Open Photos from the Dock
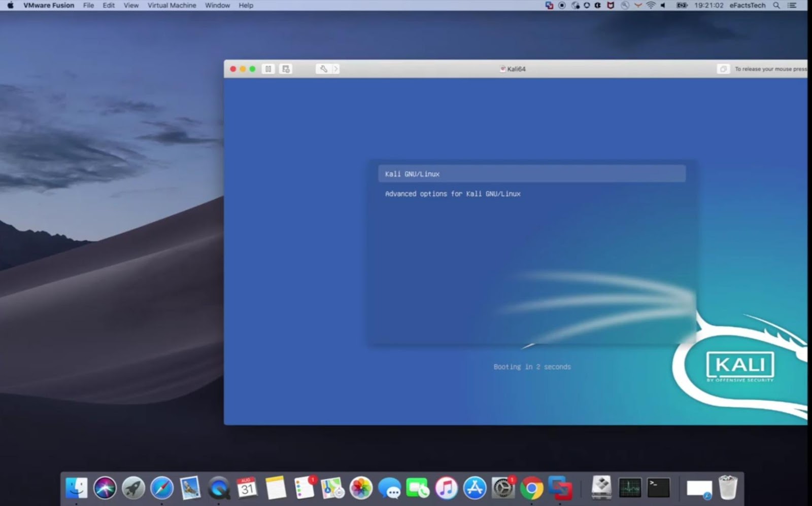The height and width of the screenshot is (506, 812). coord(361,488)
